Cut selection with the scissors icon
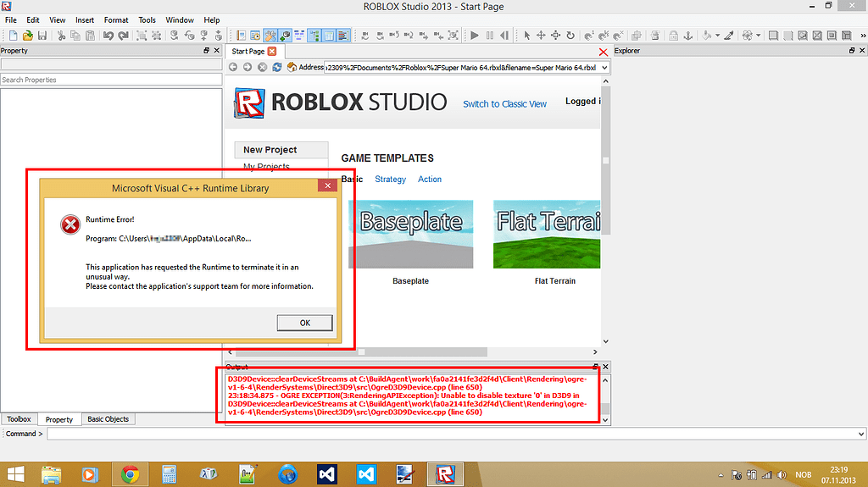 (61, 36)
